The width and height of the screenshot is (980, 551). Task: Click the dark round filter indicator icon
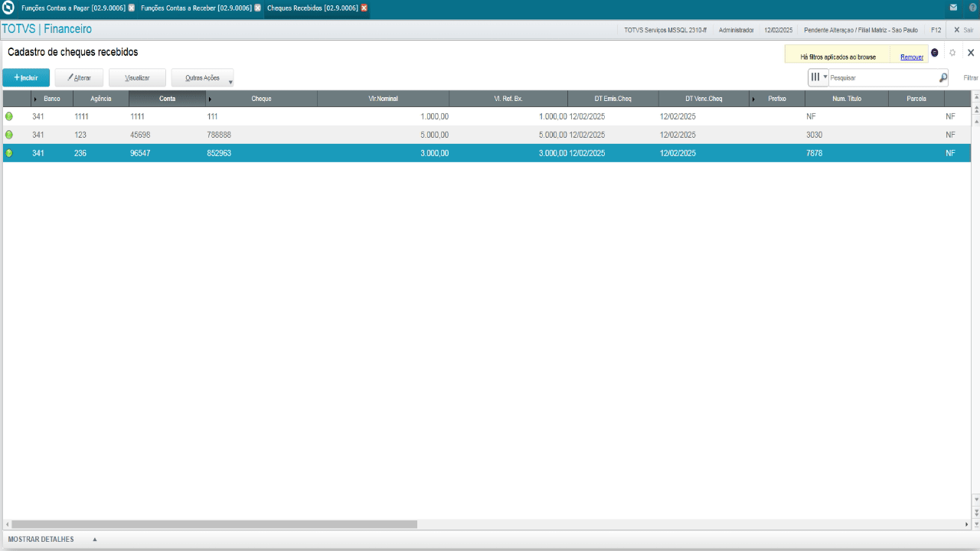935,53
